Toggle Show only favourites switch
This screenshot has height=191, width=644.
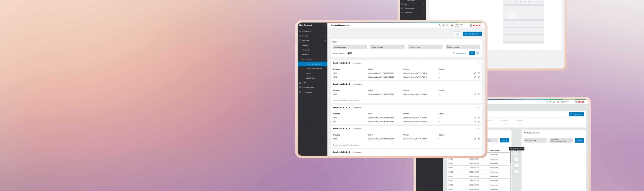350,53
